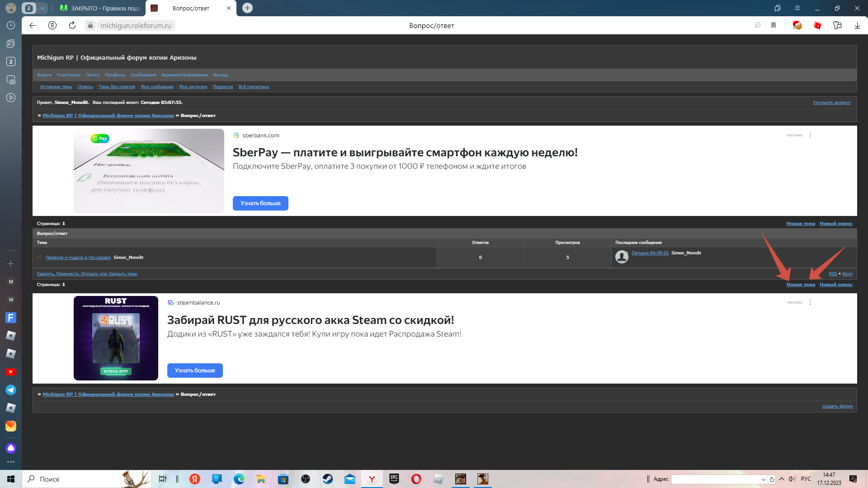868x488 pixels.
Task: Open the downloads arrow icon
Action: tap(857, 25)
